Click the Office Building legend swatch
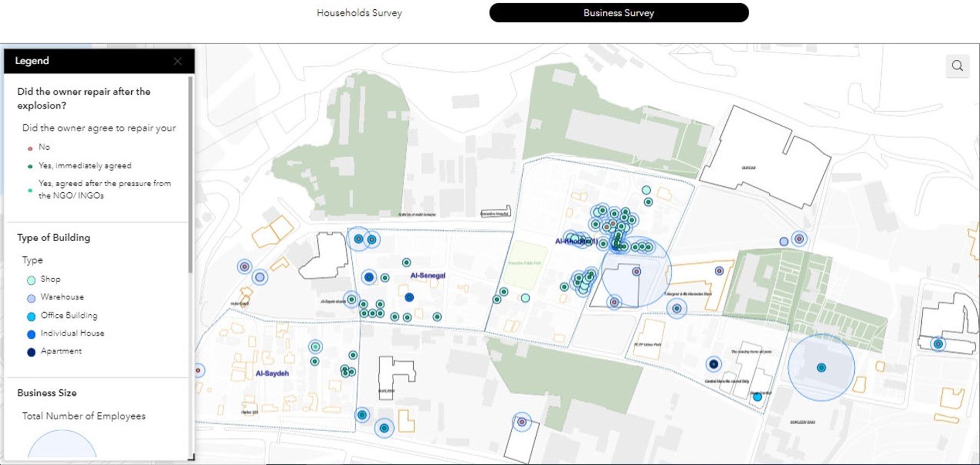The width and height of the screenshot is (980, 465). pos(31,316)
